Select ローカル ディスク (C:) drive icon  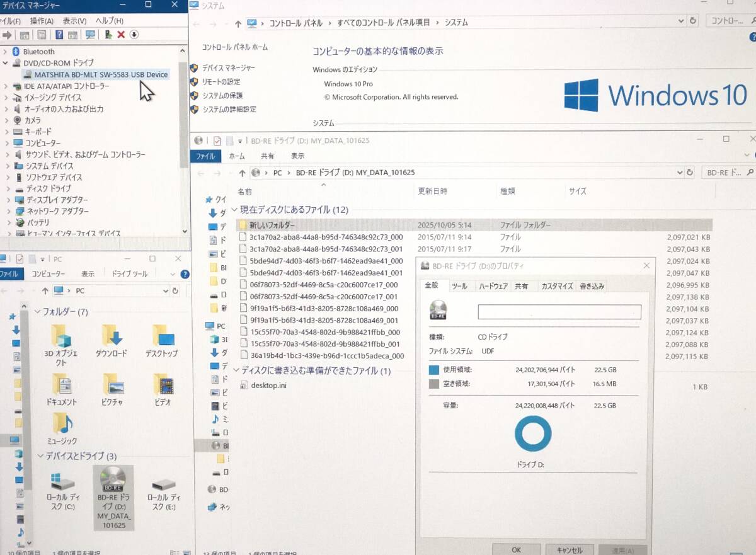coord(62,492)
